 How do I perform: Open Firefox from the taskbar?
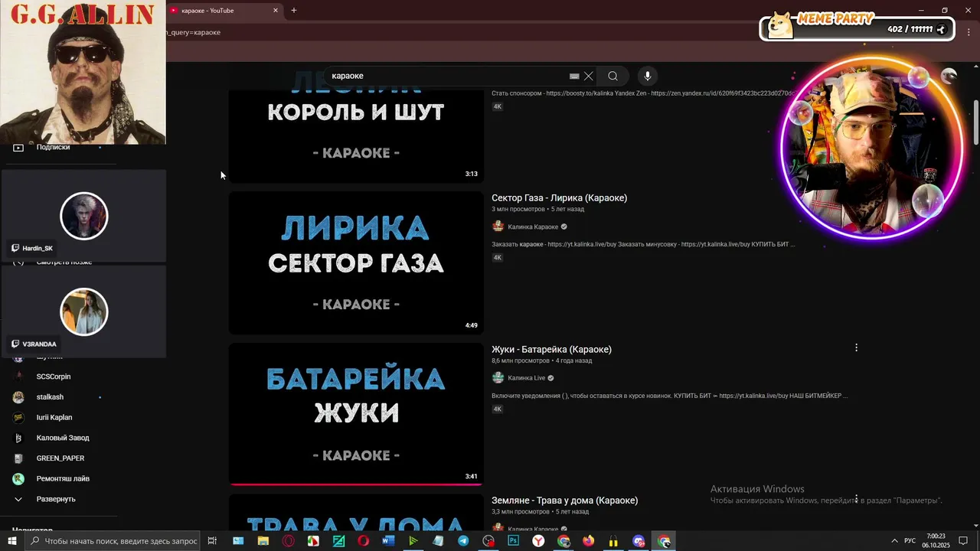pyautogui.click(x=589, y=541)
